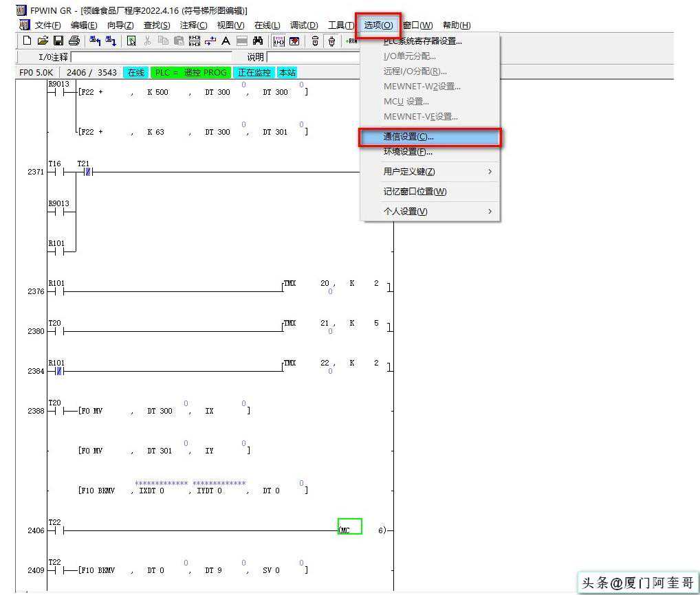Click the Cut scissors icon

pyautogui.click(x=147, y=41)
